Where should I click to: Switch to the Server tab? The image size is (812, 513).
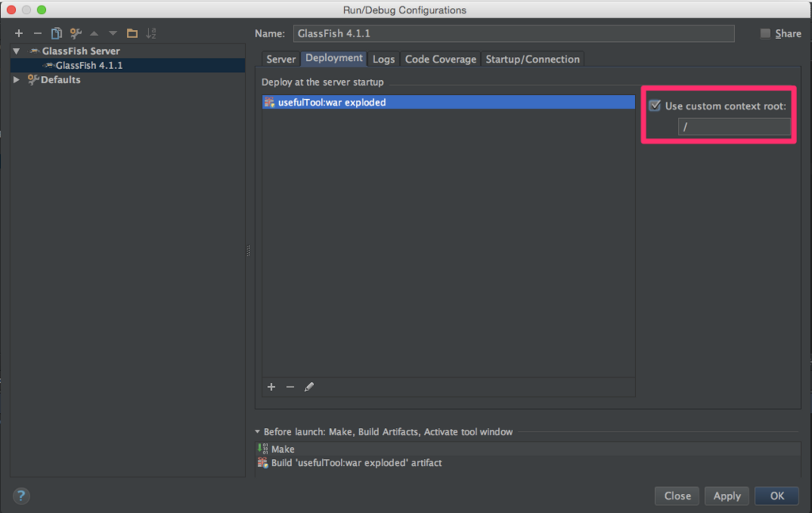281,59
